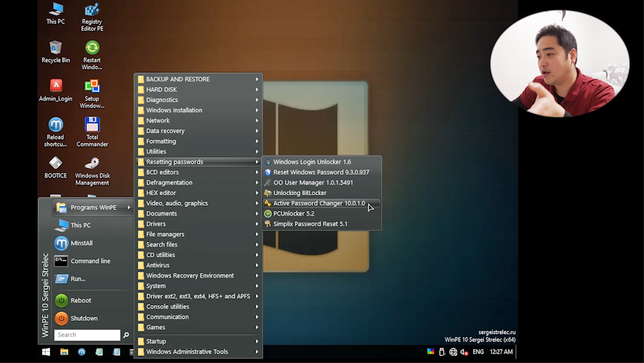Click the Shutdown button

(93, 318)
